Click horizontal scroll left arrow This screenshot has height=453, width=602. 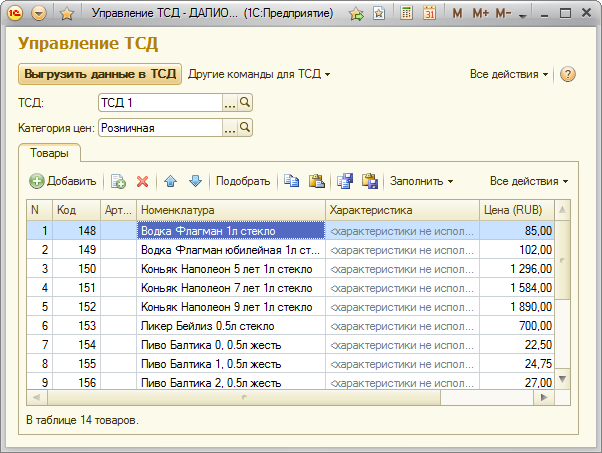coord(36,397)
